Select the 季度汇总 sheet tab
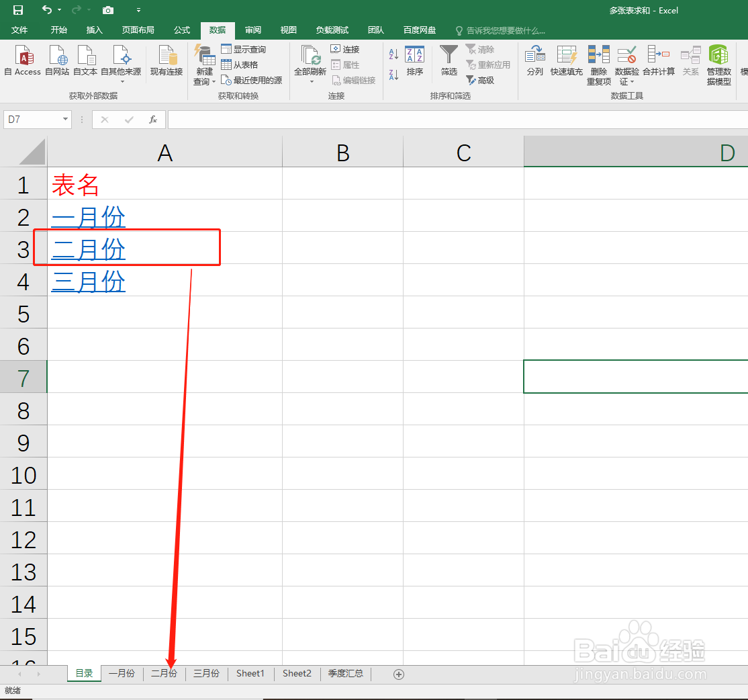This screenshot has width=748, height=700. 345,673
